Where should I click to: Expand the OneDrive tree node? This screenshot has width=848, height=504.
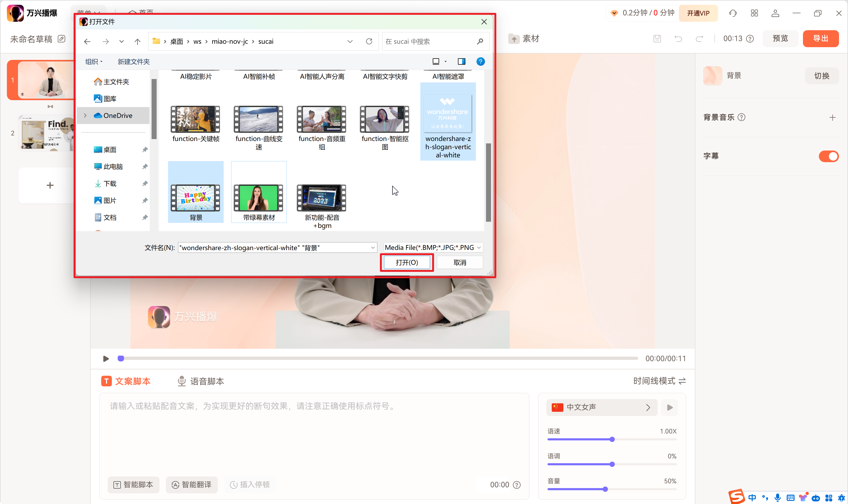[x=85, y=116]
